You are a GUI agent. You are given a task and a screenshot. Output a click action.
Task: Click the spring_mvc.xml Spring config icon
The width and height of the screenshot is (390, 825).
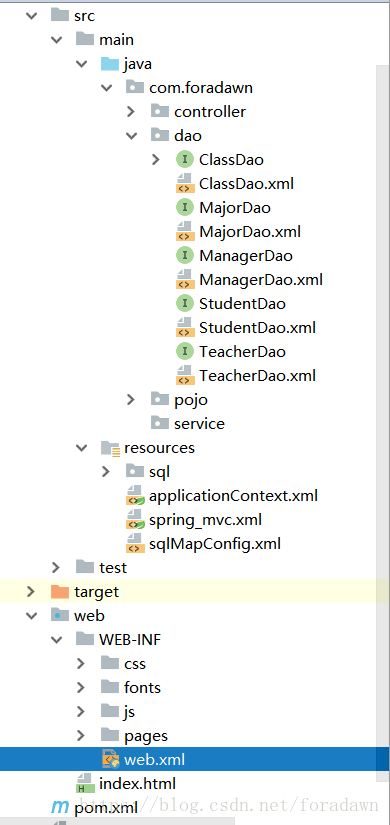click(x=135, y=520)
